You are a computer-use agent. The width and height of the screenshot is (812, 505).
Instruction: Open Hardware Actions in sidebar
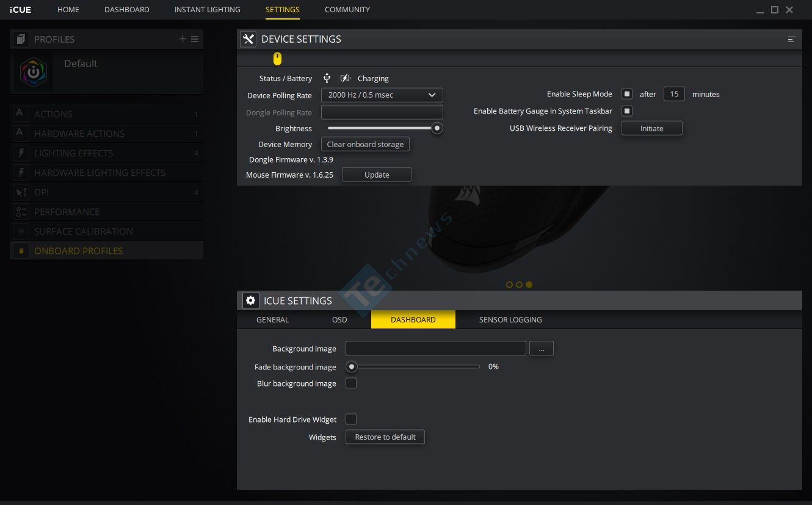pyautogui.click(x=107, y=133)
